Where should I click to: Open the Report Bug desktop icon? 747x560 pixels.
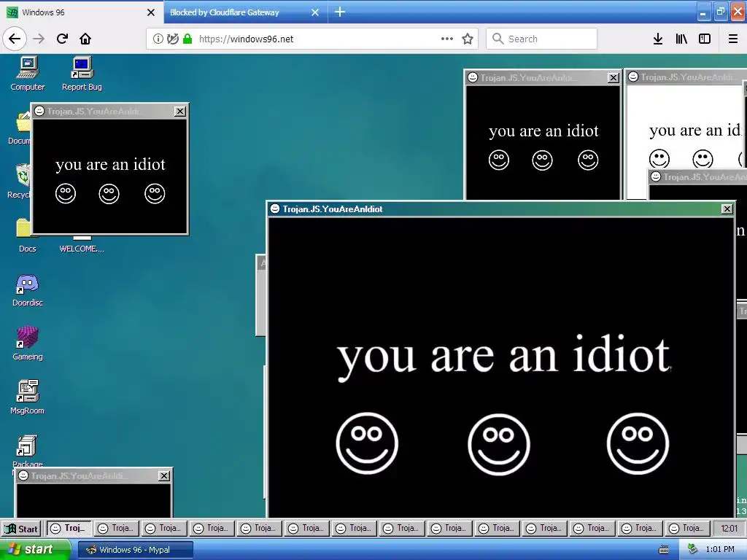click(x=82, y=73)
